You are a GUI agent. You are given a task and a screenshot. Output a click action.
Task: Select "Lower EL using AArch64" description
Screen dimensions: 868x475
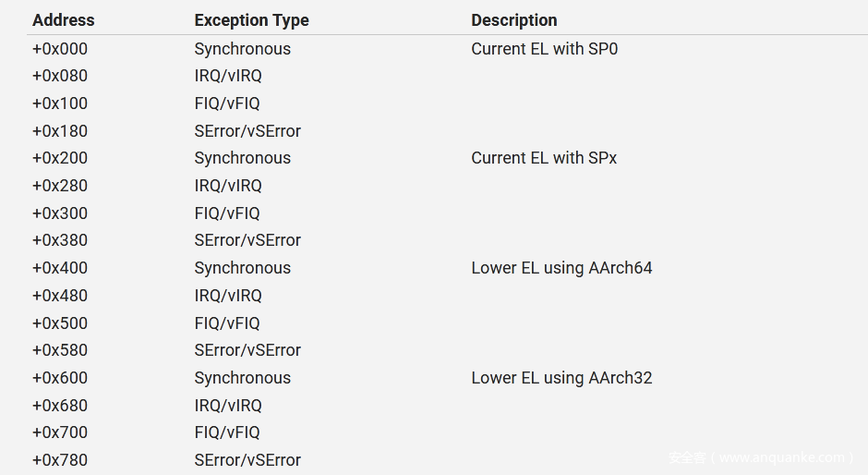click(561, 268)
